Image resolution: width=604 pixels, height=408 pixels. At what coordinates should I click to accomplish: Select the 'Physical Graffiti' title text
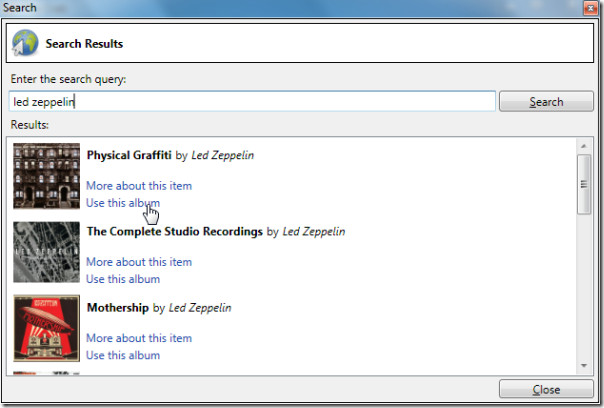coord(129,155)
